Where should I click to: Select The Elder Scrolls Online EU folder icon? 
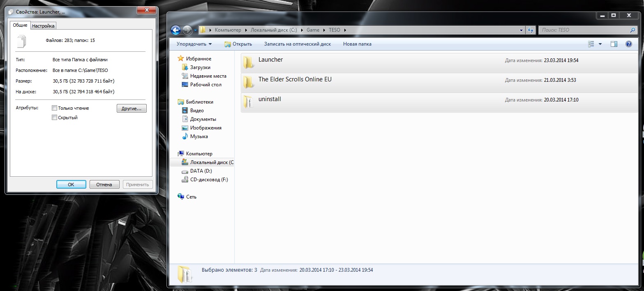248,82
